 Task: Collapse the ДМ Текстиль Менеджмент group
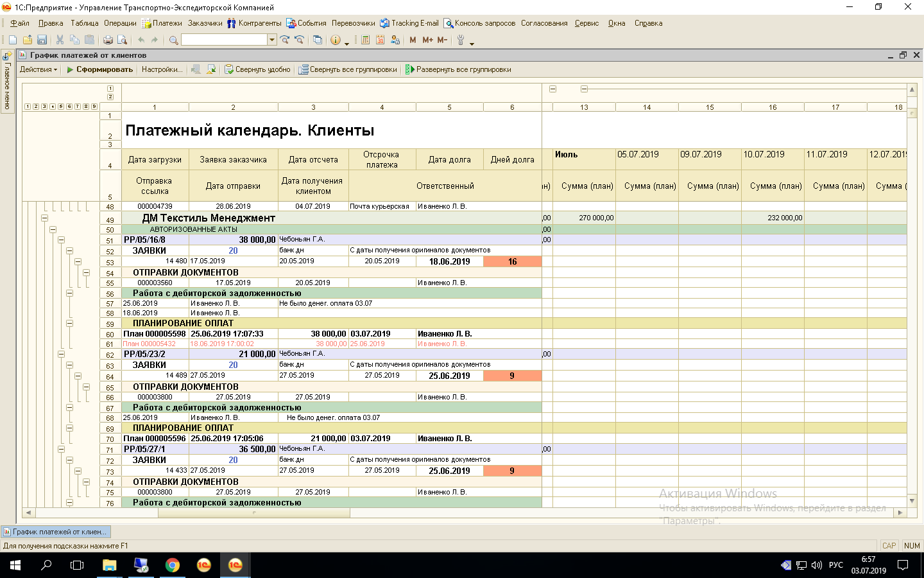(x=44, y=218)
